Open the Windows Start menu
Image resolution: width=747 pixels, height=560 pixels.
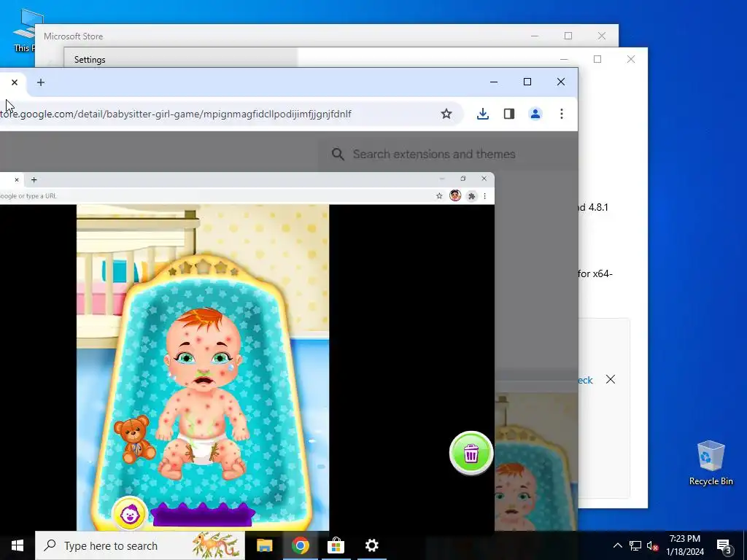(x=18, y=545)
